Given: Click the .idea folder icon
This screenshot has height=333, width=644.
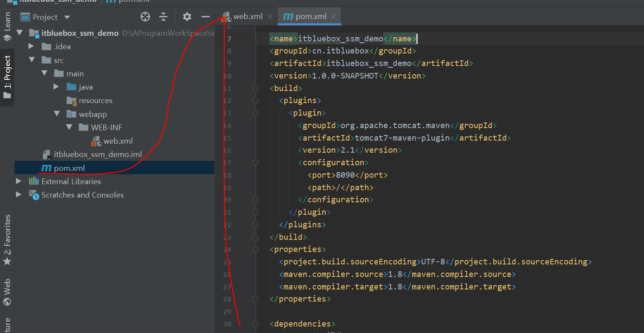Looking at the screenshot, I should coord(46,47).
